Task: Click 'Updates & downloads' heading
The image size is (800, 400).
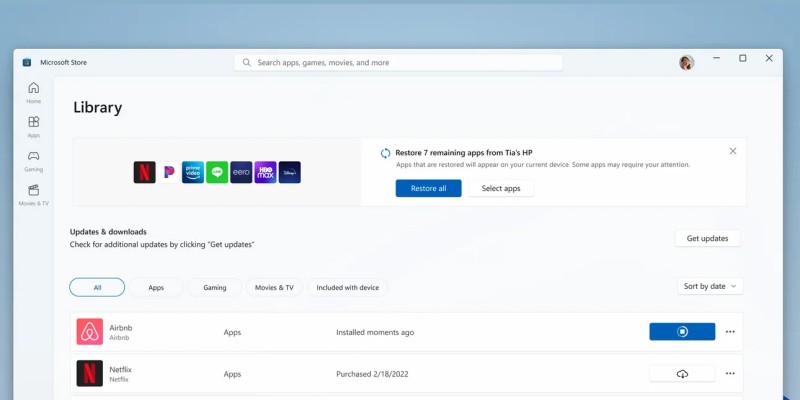Action: click(x=108, y=232)
